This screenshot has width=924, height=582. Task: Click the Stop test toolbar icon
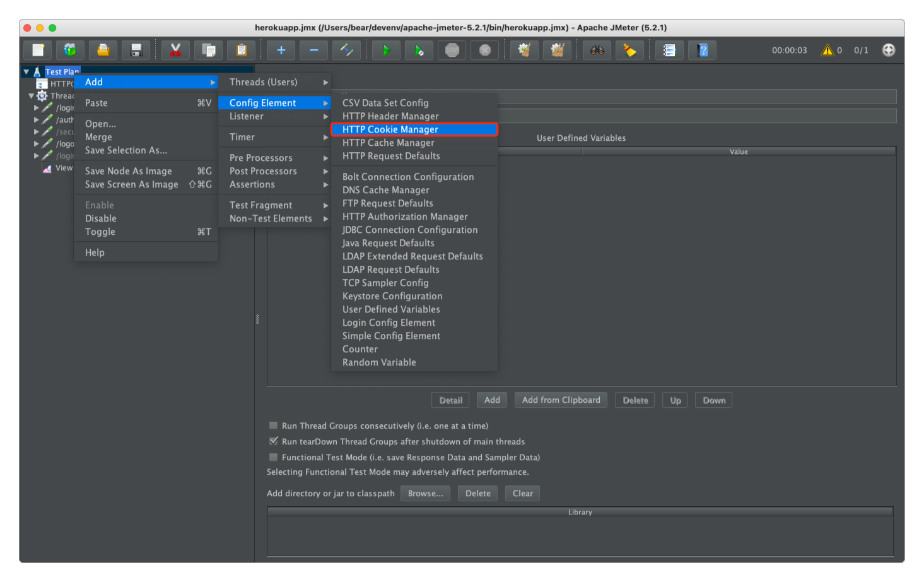point(452,50)
